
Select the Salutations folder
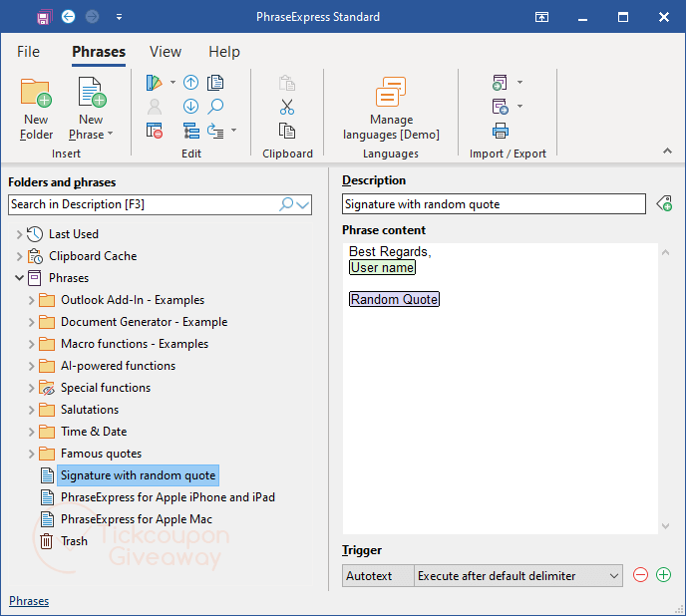(90, 410)
